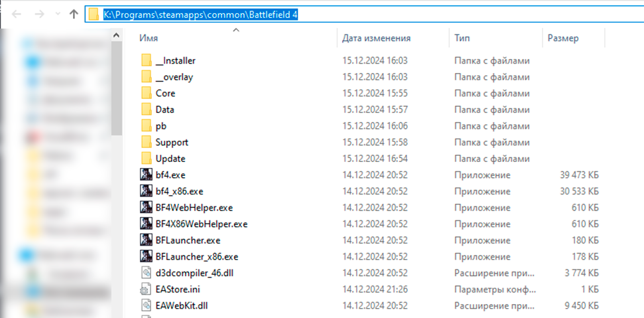Screen dimensions: 644x318
Task: Click the navigation pane scroll up arrow
Action: 117,36
